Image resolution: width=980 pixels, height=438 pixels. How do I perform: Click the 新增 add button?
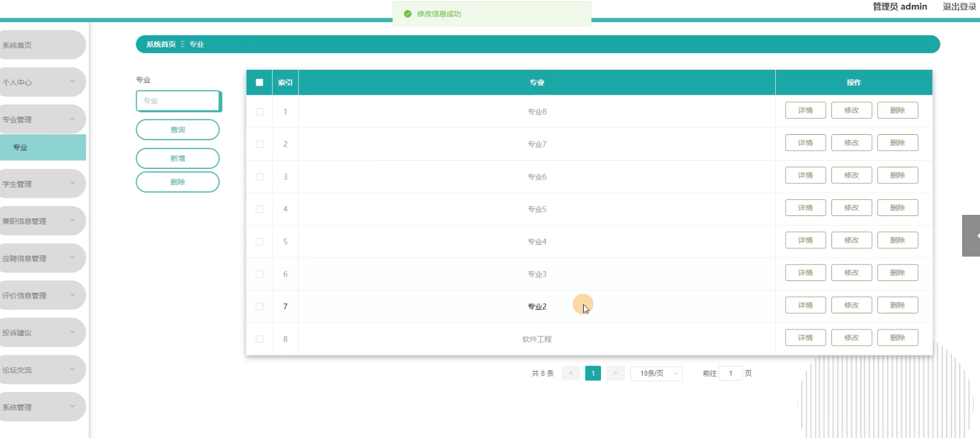pos(178,158)
